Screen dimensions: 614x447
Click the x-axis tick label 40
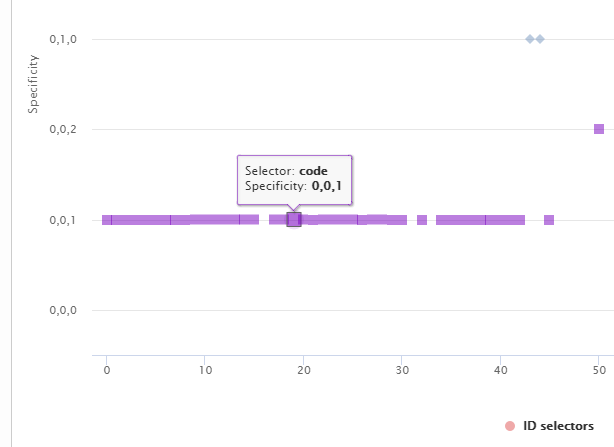(x=500, y=370)
